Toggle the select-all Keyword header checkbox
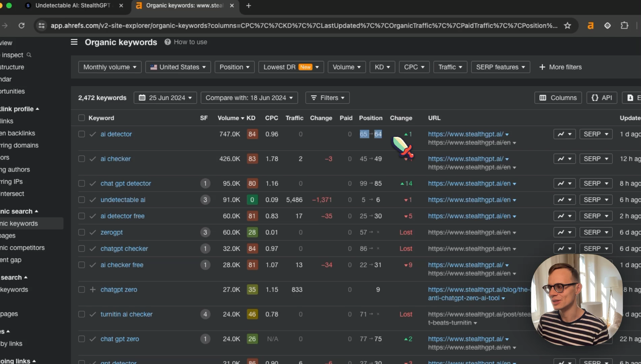 pos(81,118)
